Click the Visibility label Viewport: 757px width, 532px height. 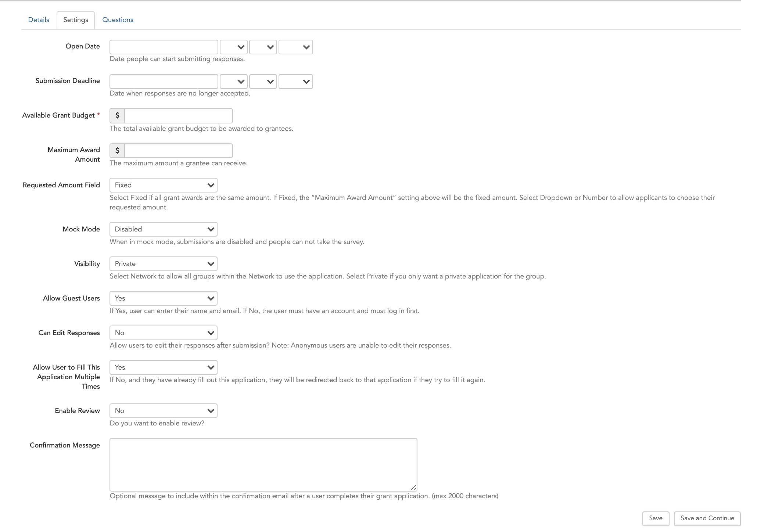(x=87, y=264)
